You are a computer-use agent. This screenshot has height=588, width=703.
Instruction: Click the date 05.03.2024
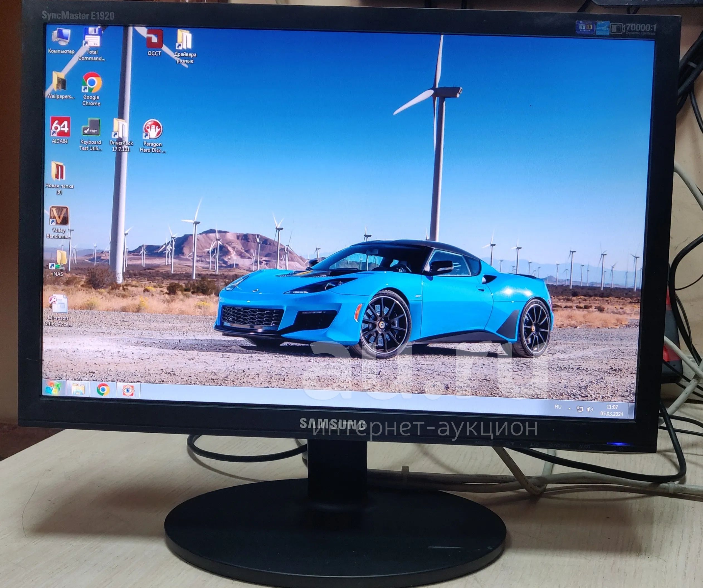pos(612,414)
